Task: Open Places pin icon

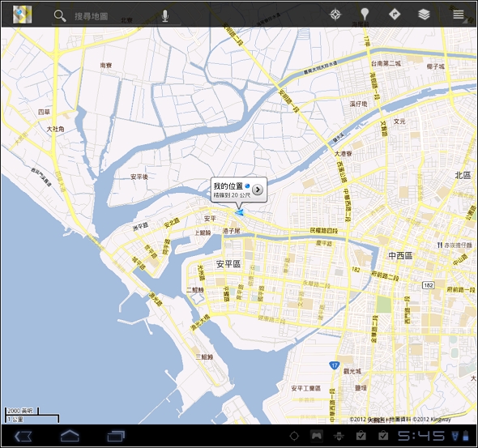Action: point(365,15)
